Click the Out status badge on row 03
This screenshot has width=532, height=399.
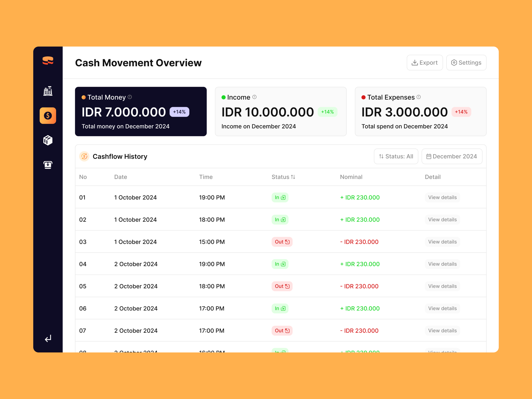coord(282,242)
